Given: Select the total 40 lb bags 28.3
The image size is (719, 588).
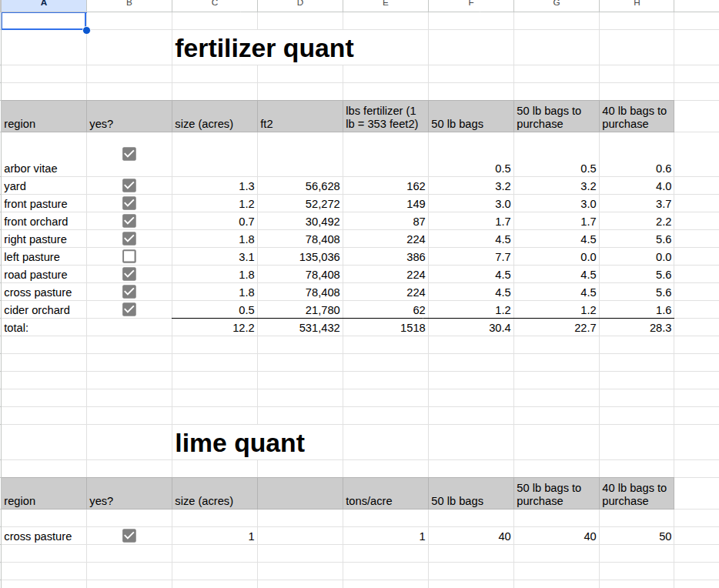Looking at the screenshot, I should [637, 328].
